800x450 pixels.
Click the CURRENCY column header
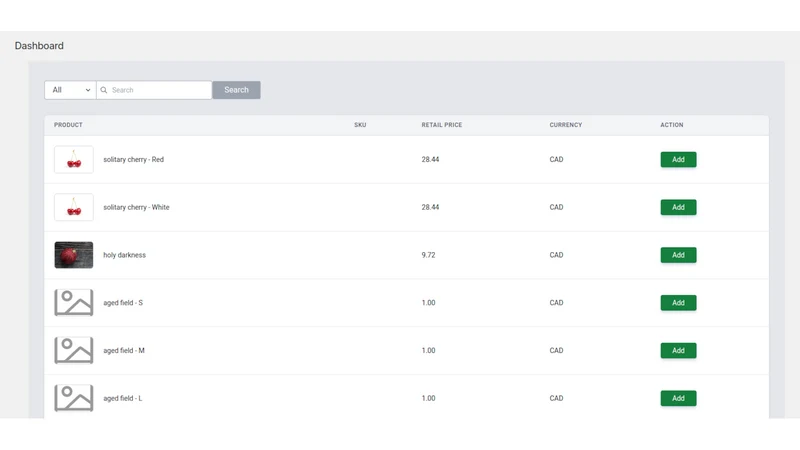pyautogui.click(x=566, y=125)
